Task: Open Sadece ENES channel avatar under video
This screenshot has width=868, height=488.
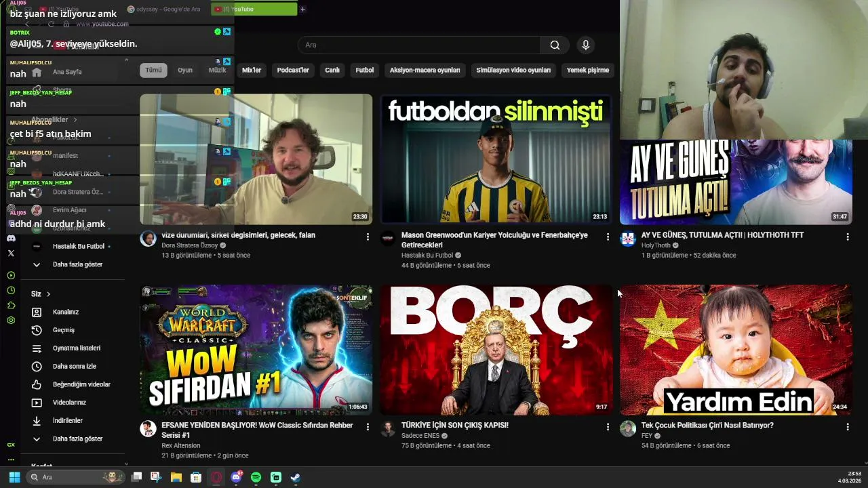Action: (x=388, y=428)
